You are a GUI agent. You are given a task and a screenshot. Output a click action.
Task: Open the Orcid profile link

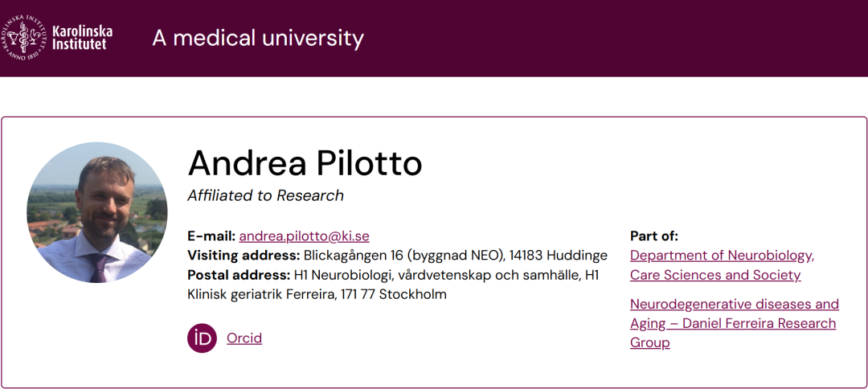coord(244,338)
